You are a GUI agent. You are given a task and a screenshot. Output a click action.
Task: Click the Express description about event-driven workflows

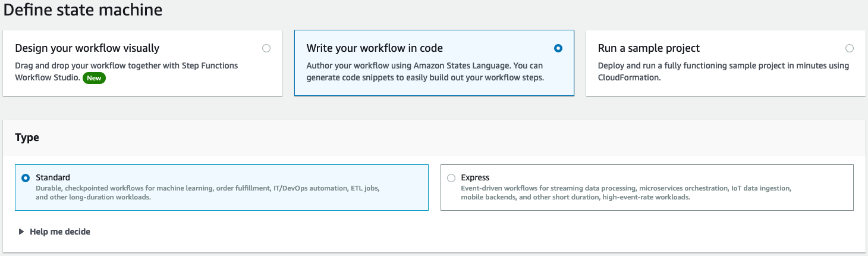(x=626, y=192)
